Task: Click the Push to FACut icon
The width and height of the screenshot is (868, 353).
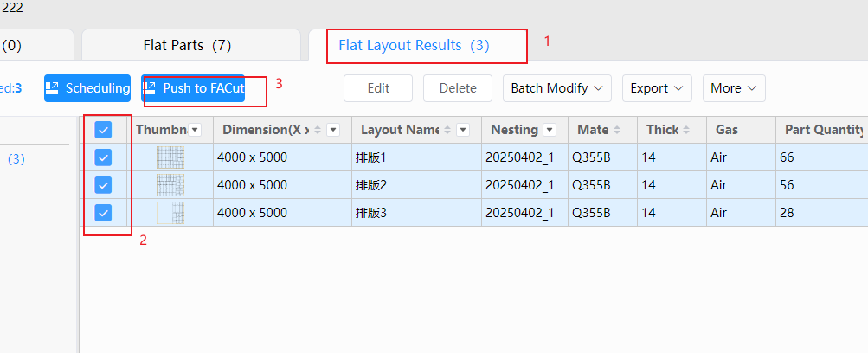Action: click(x=150, y=88)
